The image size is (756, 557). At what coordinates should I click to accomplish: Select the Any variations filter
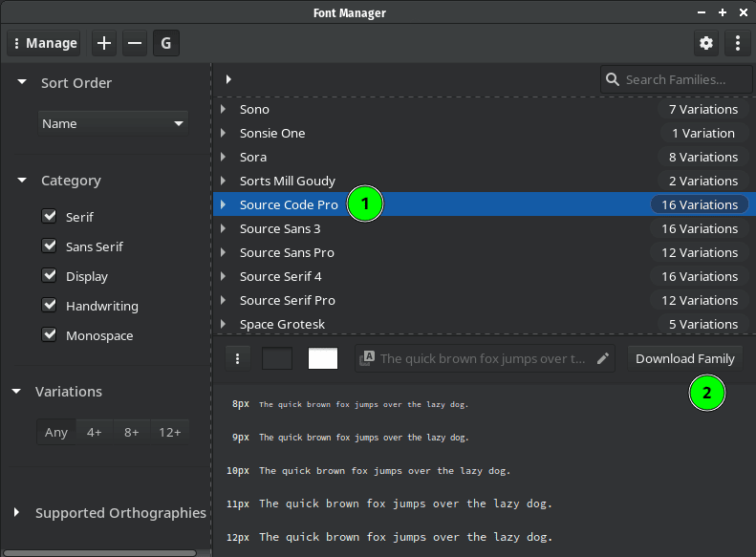pos(56,432)
